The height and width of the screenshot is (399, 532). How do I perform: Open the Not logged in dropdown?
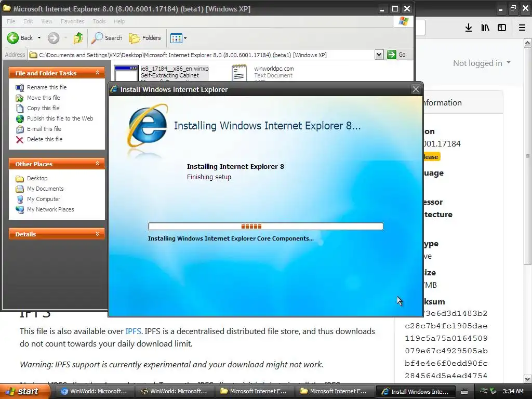[482, 63]
